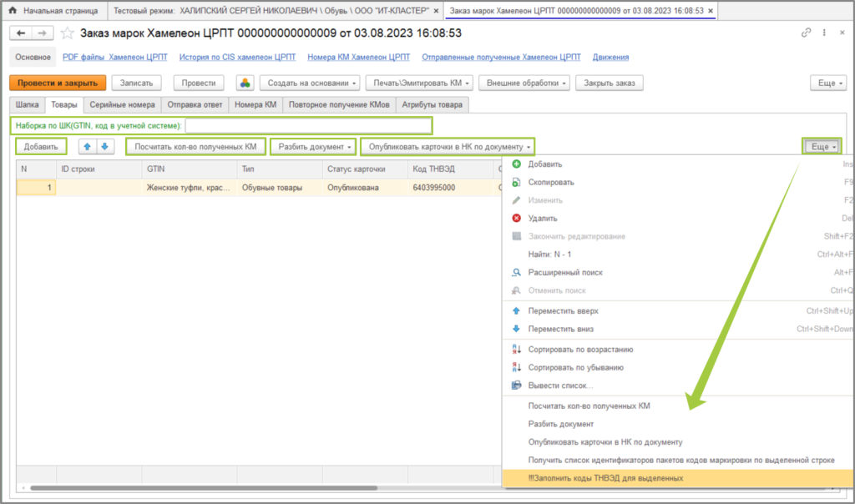The image size is (855, 504).
Task: Select Сортировать по возрастанию menu entry
Action: coord(678,350)
